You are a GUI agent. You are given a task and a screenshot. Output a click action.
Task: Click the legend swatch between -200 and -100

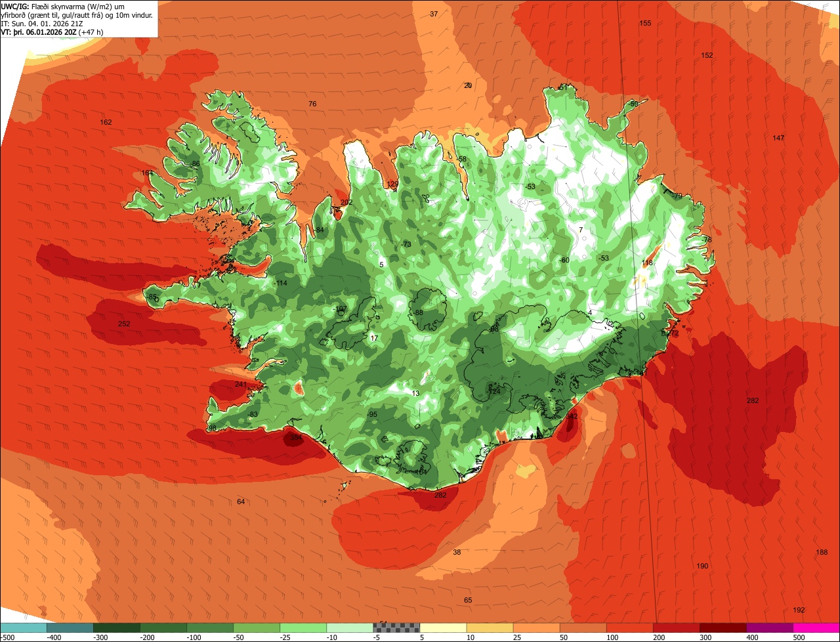(163, 628)
